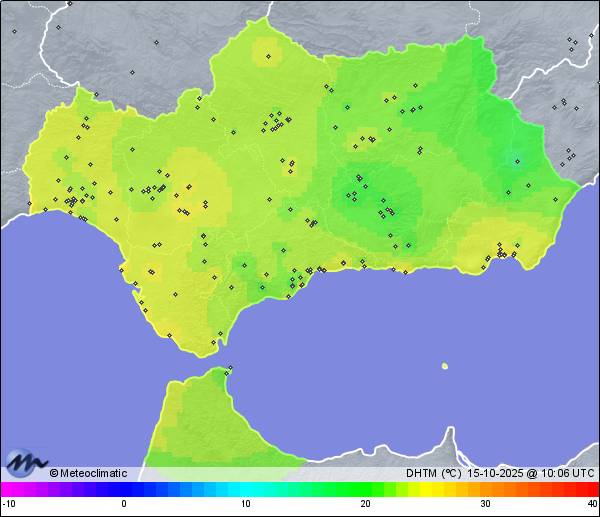
Task: Click the DHTM (°C) label
Action: [433, 473]
